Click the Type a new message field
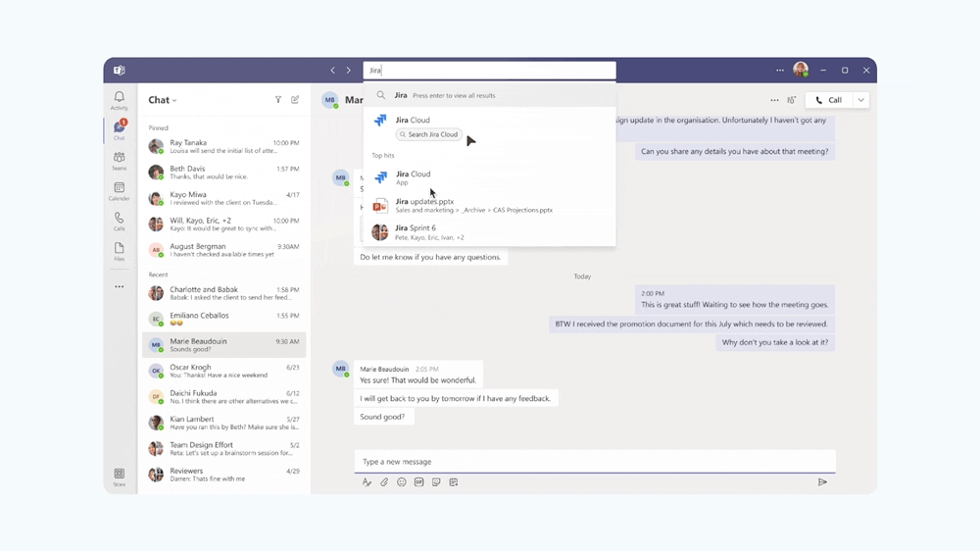 [595, 462]
